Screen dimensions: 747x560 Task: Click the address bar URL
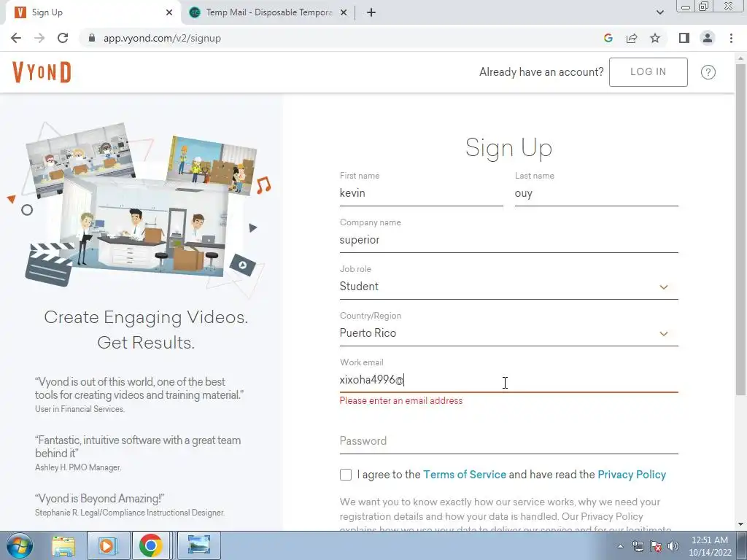(162, 38)
